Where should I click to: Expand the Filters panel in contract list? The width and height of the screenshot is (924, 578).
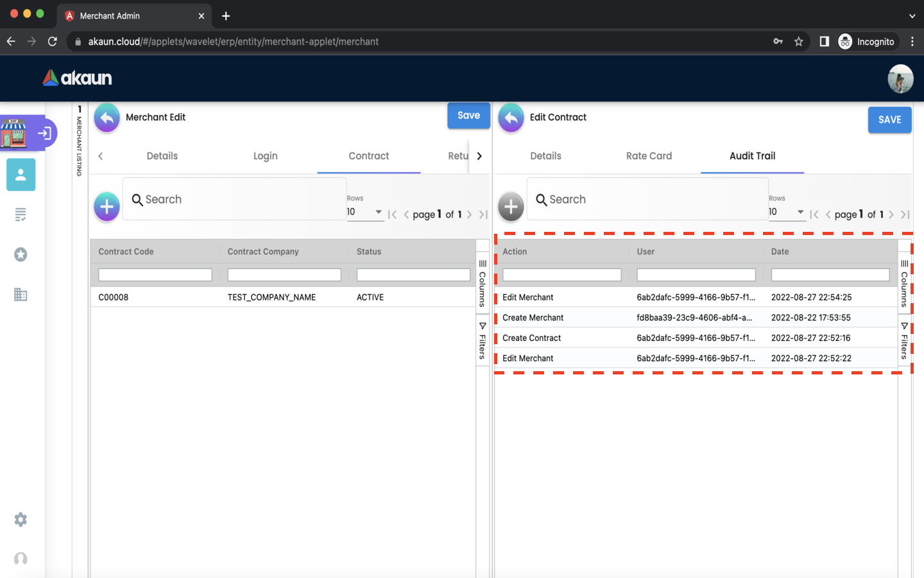[483, 341]
